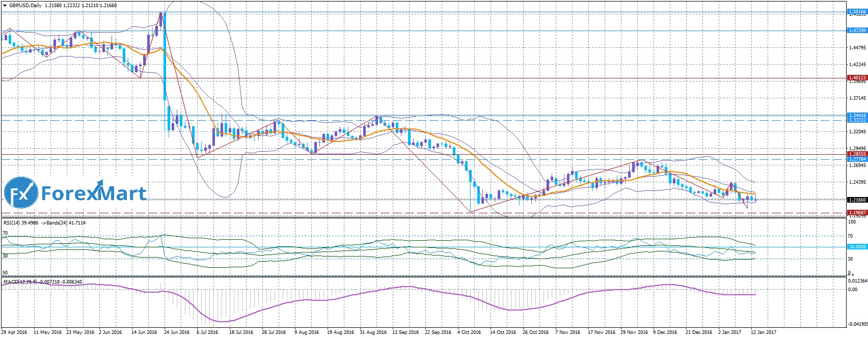Image resolution: width=868 pixels, height=338 pixels.
Task: Select the 1.47294 price level tag
Action: click(x=857, y=31)
